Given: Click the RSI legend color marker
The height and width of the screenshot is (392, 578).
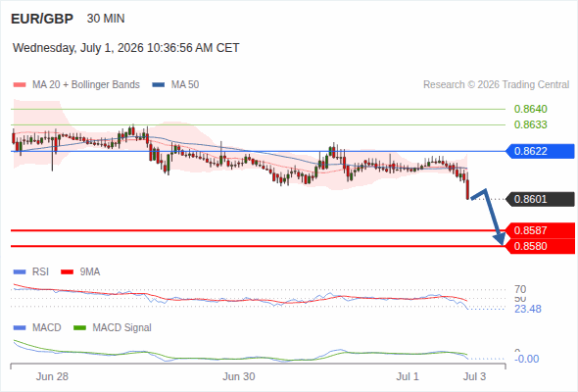Looking at the screenshot, I should (20, 272).
